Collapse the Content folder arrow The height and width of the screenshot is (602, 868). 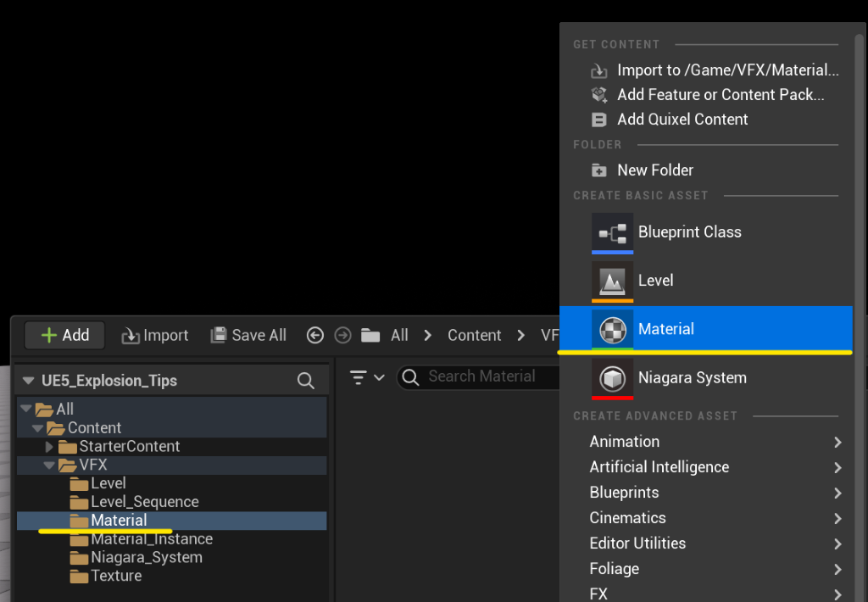point(37,427)
